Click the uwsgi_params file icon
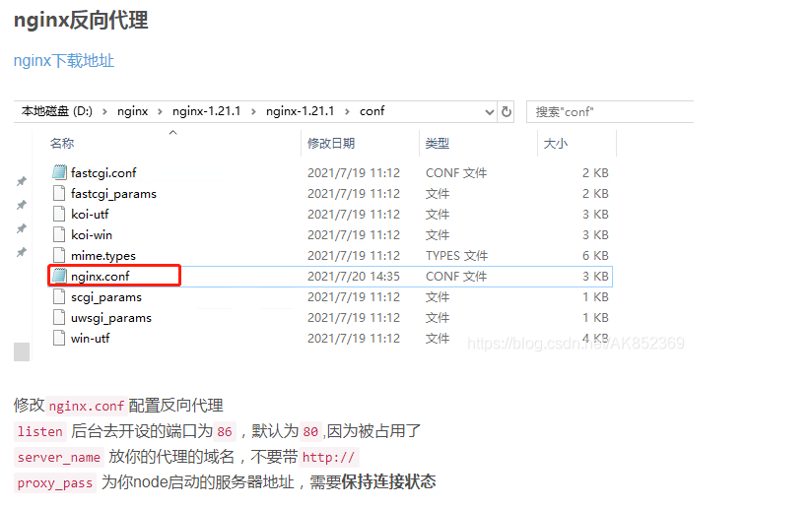This screenshot has height=508, width=812. 59,317
